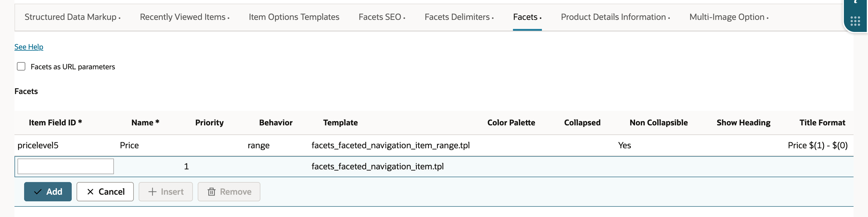Screen dimensions: 868x217
Task: Click the Collapsed column header
Action: tap(582, 123)
